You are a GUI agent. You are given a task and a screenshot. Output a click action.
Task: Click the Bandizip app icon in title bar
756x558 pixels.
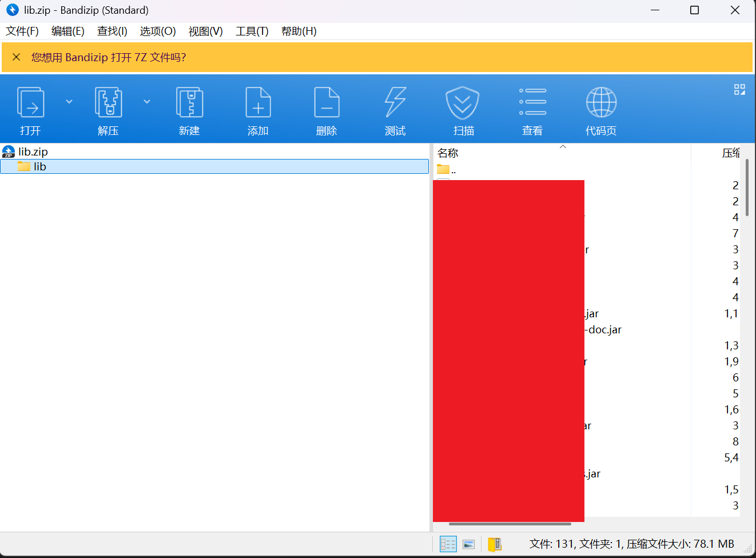pos(12,10)
